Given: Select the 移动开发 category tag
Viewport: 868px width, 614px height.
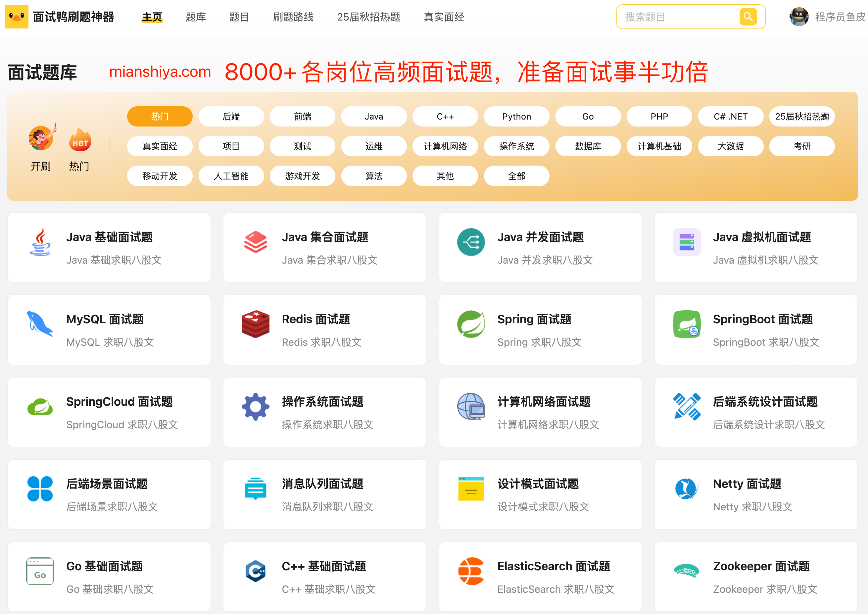Looking at the screenshot, I should (160, 176).
